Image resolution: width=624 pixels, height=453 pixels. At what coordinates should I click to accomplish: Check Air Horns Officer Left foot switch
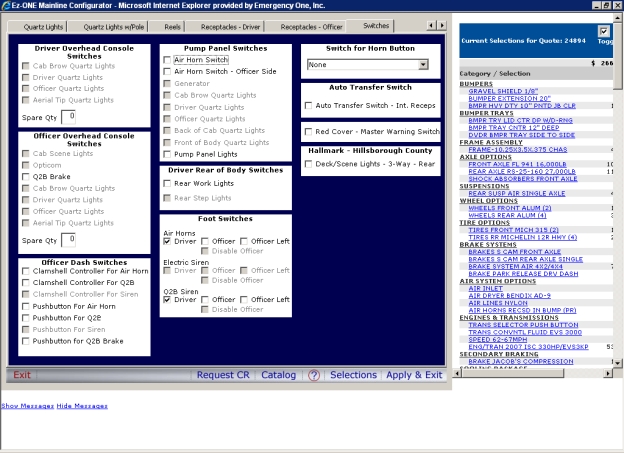[x=244, y=241]
